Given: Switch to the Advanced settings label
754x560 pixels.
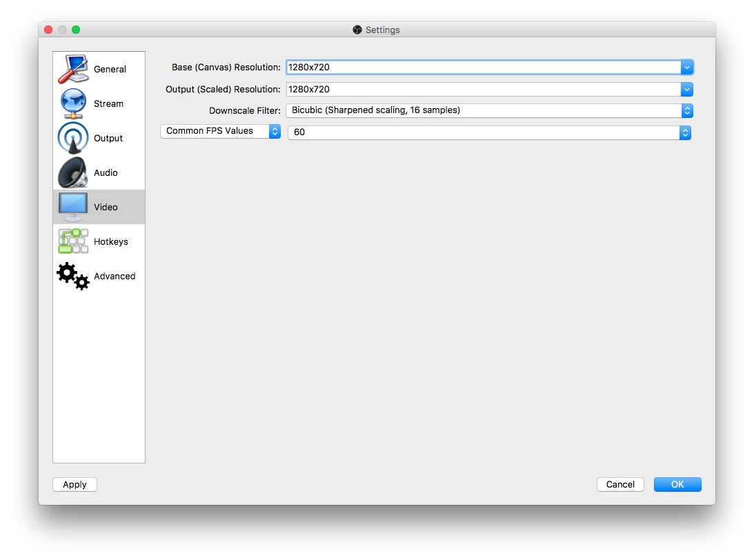Looking at the screenshot, I should coord(115,276).
